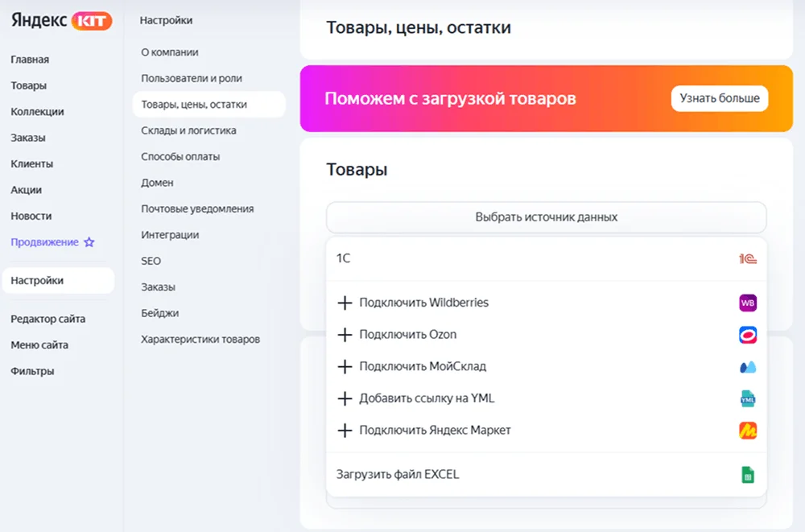Click plus icon beside Подключить МойСклад
Image resolution: width=805 pixels, height=532 pixels.
(x=345, y=367)
